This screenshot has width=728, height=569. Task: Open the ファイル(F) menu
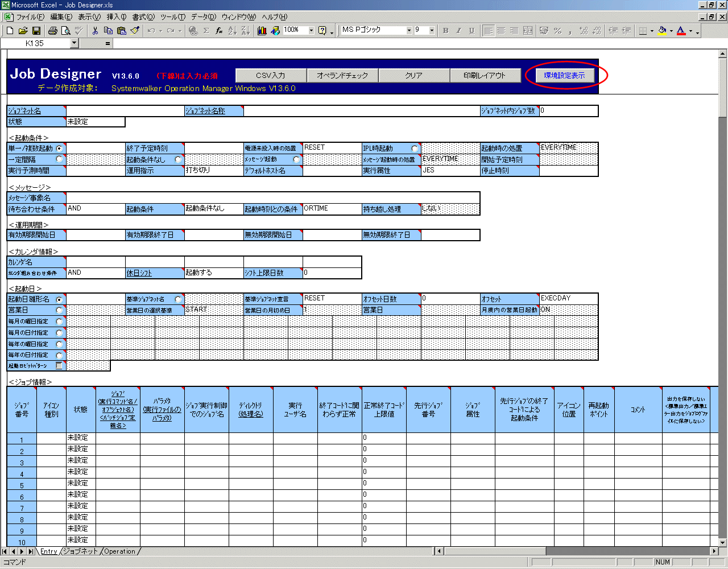pos(30,17)
